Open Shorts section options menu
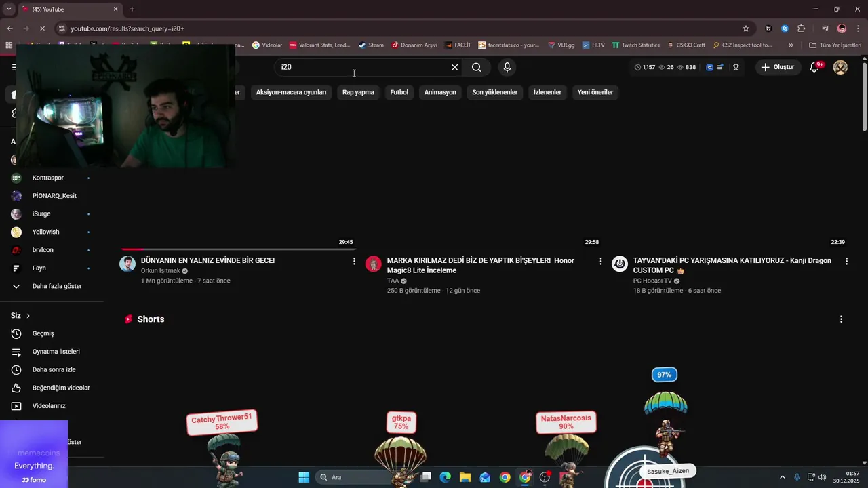The height and width of the screenshot is (488, 868). click(x=841, y=319)
